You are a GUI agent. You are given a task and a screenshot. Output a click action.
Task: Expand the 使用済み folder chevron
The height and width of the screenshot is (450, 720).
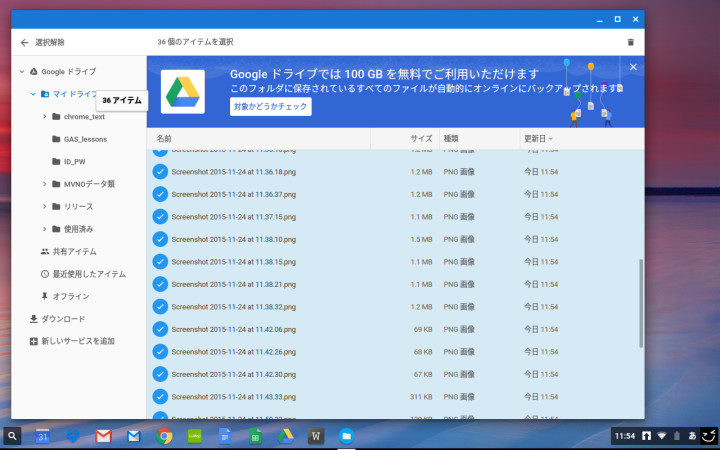pos(45,229)
